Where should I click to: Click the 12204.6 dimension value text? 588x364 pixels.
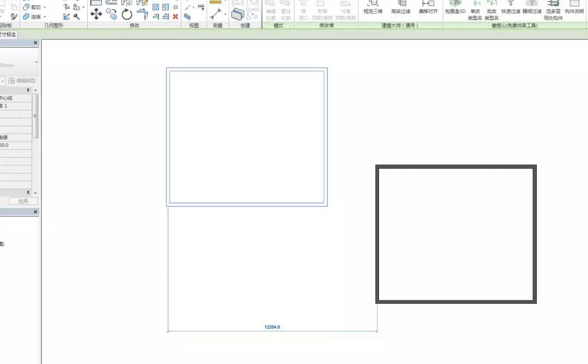point(272,327)
